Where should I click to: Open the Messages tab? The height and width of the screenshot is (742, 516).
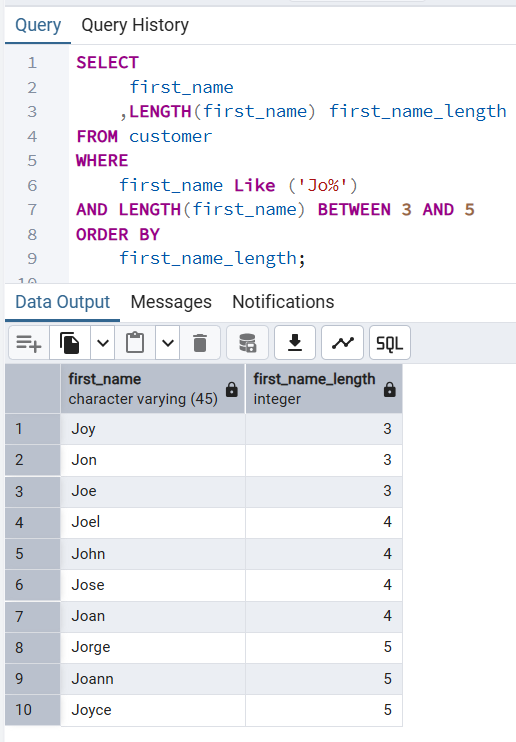[x=171, y=302]
